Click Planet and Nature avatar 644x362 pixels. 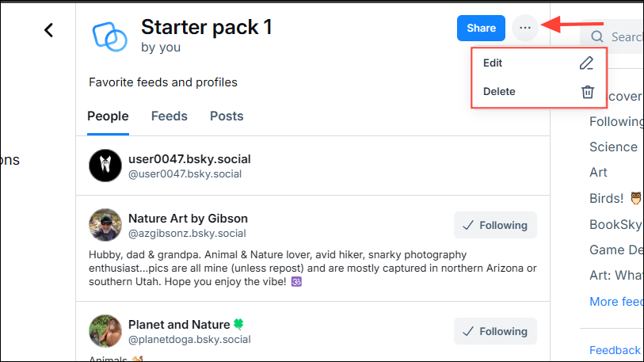tap(105, 331)
